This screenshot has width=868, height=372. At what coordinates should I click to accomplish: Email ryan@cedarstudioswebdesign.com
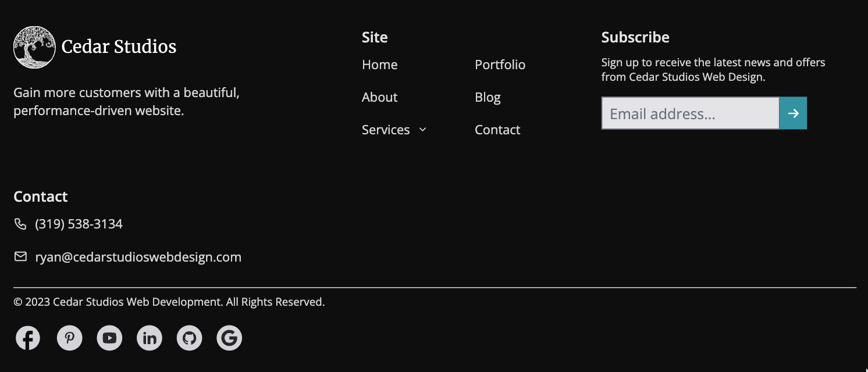138,256
